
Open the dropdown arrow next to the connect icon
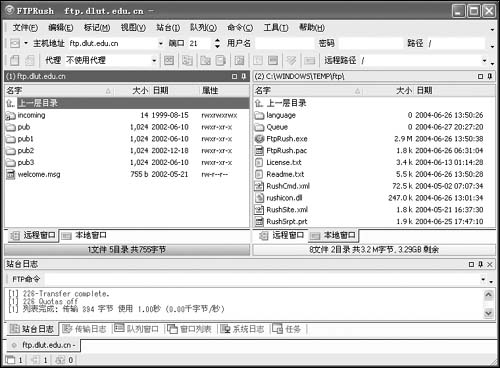click(x=26, y=43)
